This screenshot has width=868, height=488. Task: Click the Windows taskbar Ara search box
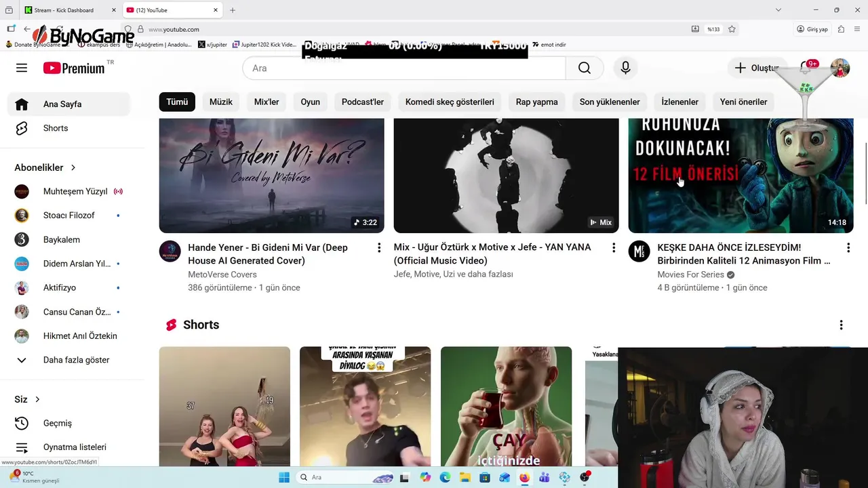(x=344, y=477)
